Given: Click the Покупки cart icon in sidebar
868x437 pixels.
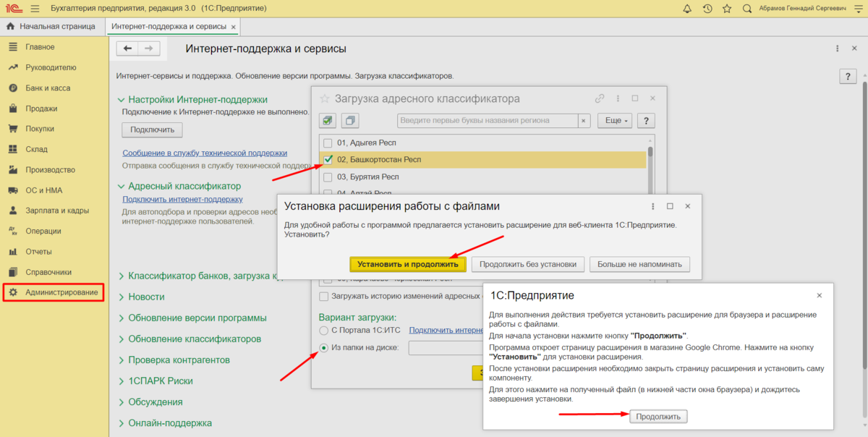Looking at the screenshot, I should 12,129.
